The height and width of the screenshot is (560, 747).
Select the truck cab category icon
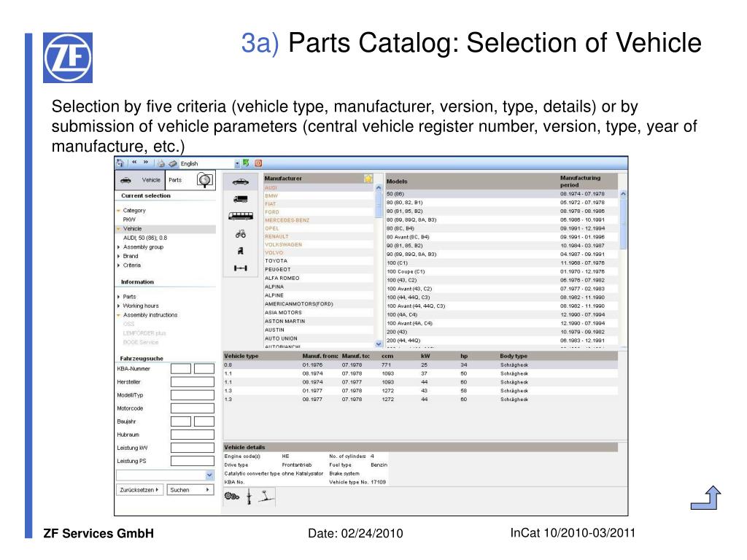(241, 251)
